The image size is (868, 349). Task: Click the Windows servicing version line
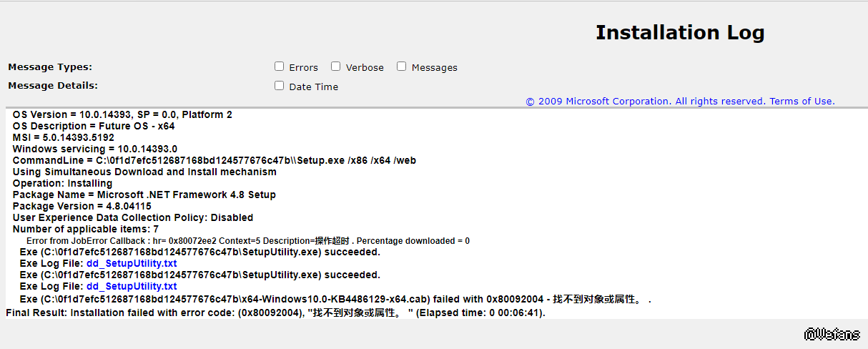pos(94,149)
